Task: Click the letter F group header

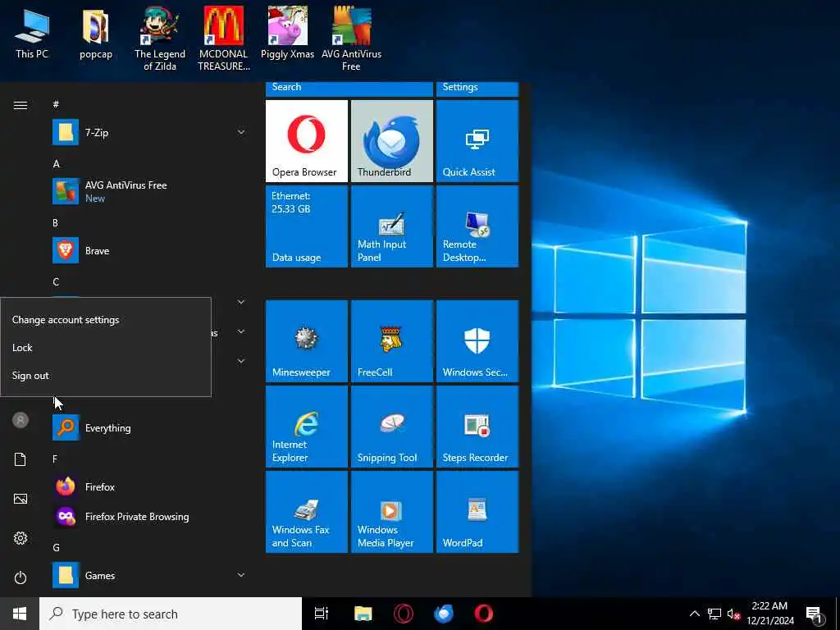Action: click(55, 459)
